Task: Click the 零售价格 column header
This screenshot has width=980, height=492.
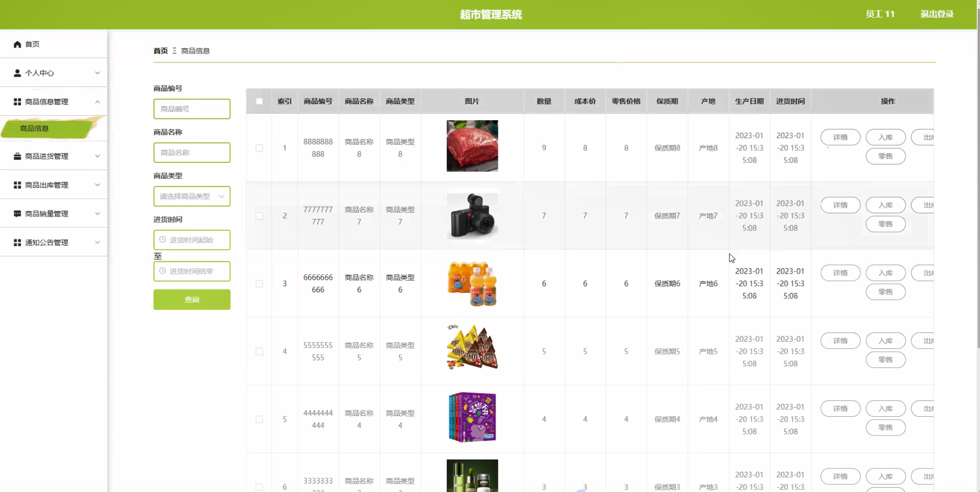Action: point(626,101)
